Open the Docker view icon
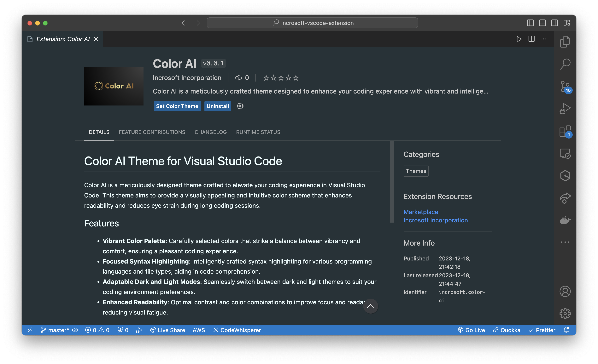This screenshot has width=598, height=364. tap(565, 220)
